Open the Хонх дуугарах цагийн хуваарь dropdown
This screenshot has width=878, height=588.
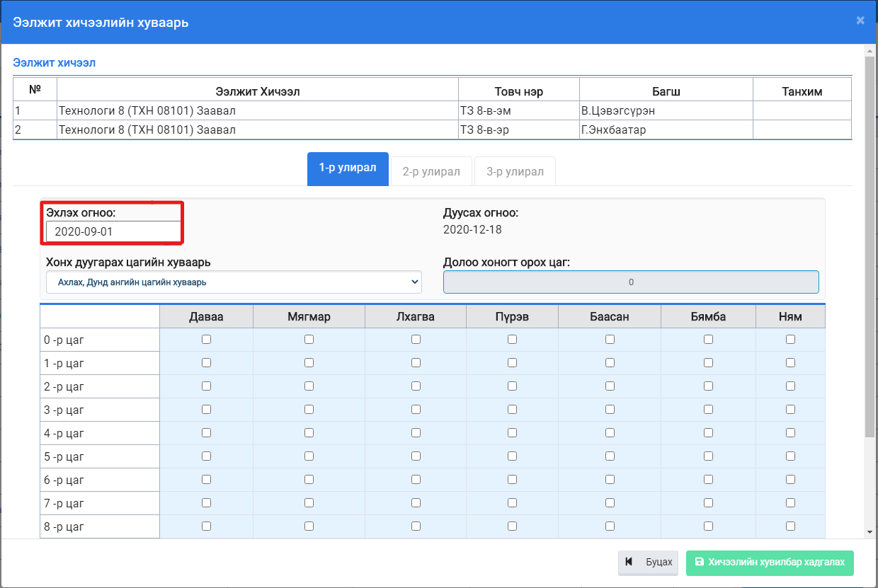(x=234, y=282)
